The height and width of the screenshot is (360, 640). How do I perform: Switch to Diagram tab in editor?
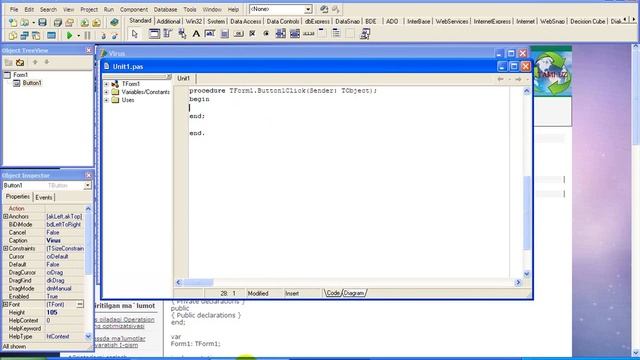click(x=353, y=293)
